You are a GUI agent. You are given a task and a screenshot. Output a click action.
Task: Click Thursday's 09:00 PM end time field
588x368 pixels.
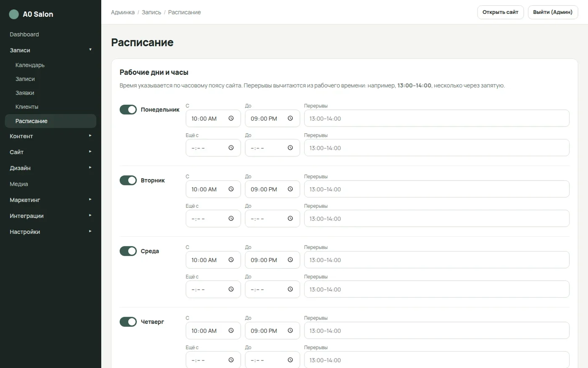[x=273, y=331]
